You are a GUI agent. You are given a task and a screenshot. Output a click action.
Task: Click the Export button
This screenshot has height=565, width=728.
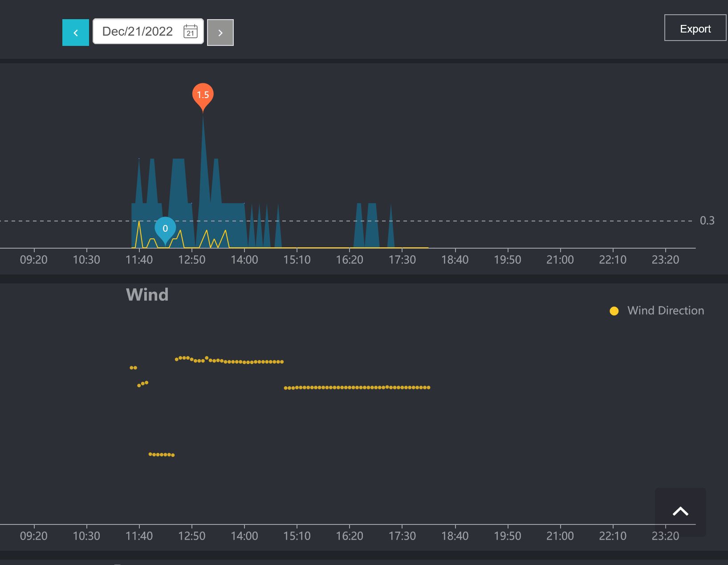pos(695,28)
